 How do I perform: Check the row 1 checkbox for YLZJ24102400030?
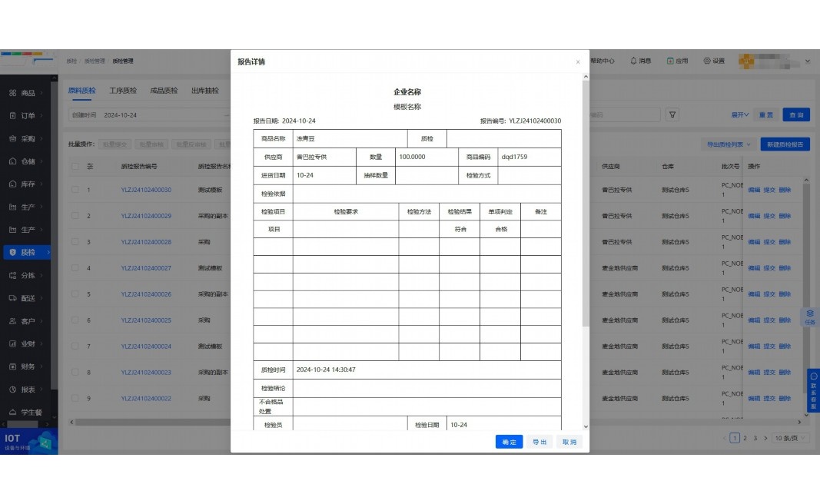coord(75,190)
